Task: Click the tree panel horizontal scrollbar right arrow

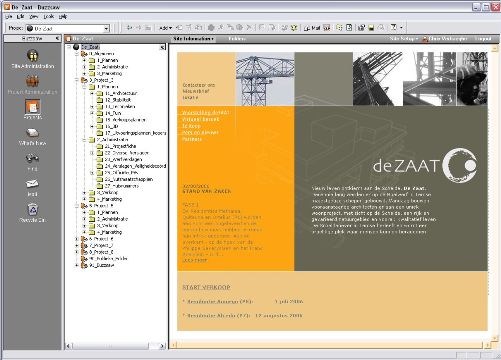Action: coord(162,346)
